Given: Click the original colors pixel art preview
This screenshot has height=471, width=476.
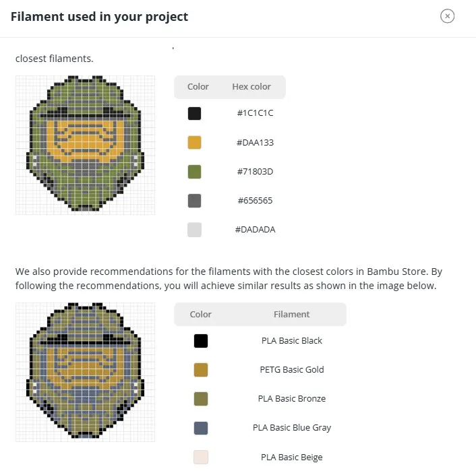Looking at the screenshot, I should coord(86,145).
